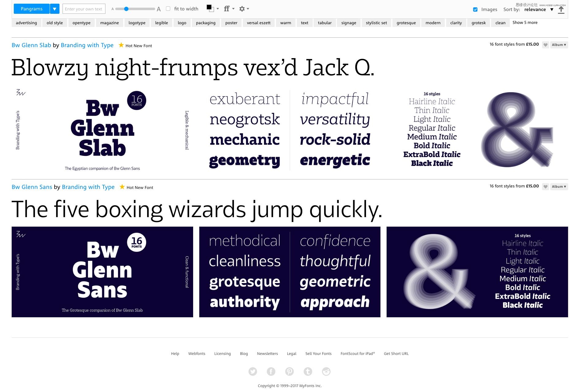Open the Album dropdown for Bw Glenn Slab

[x=559, y=45]
